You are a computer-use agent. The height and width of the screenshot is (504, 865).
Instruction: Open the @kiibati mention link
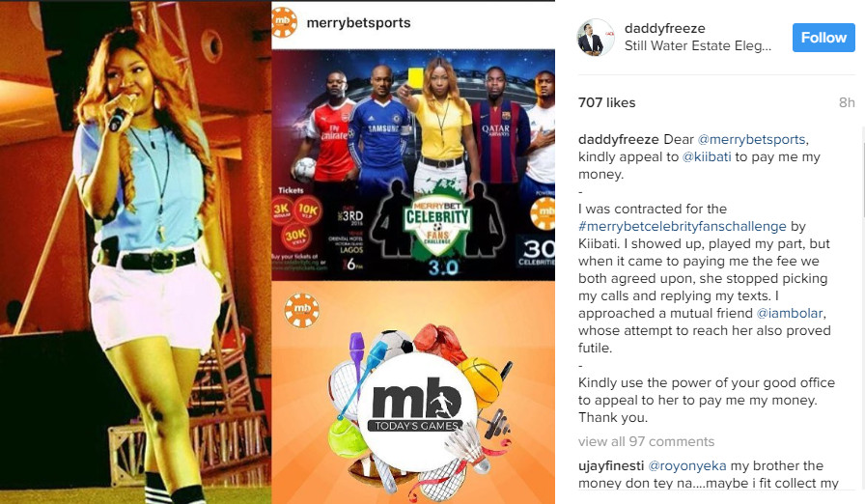[707, 156]
